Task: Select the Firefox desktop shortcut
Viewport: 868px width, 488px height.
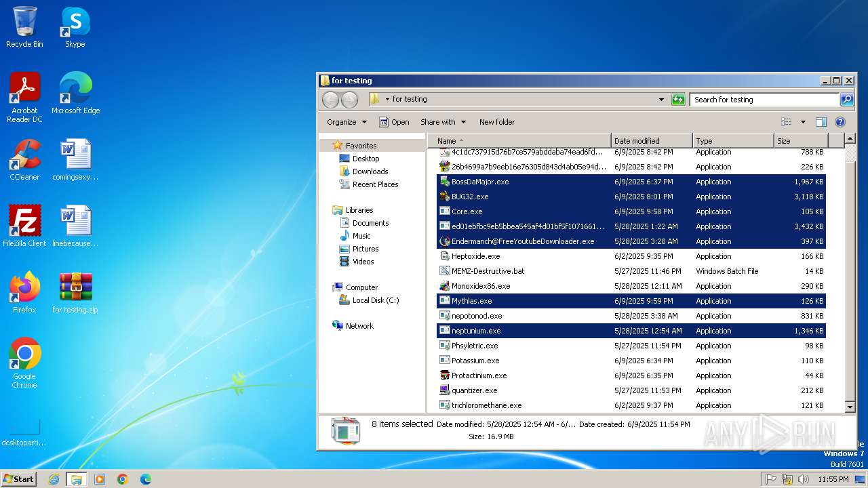Action: click(24, 292)
